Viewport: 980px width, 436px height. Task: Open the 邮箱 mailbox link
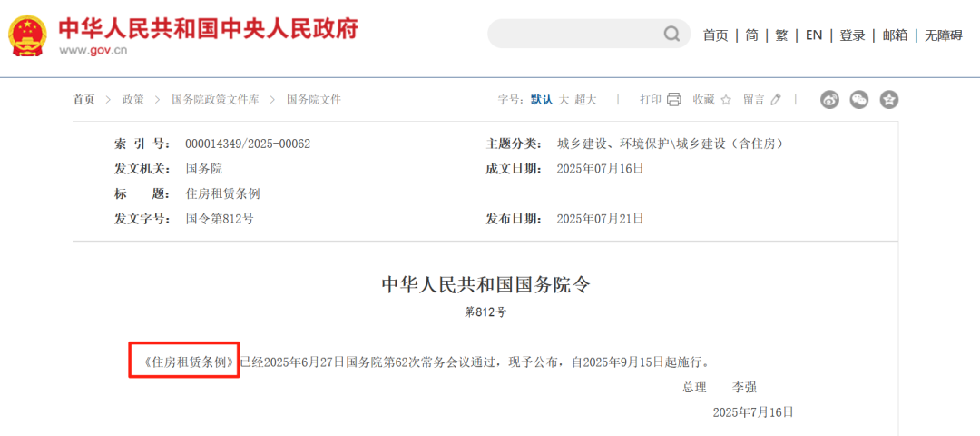895,35
